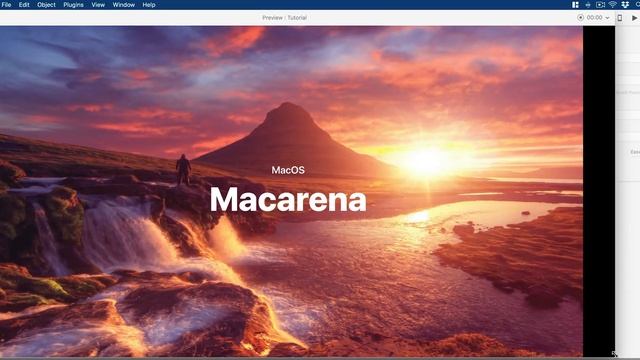The width and height of the screenshot is (640, 360).
Task: Click the Dropbox menu bar icon
Action: coord(625,5)
